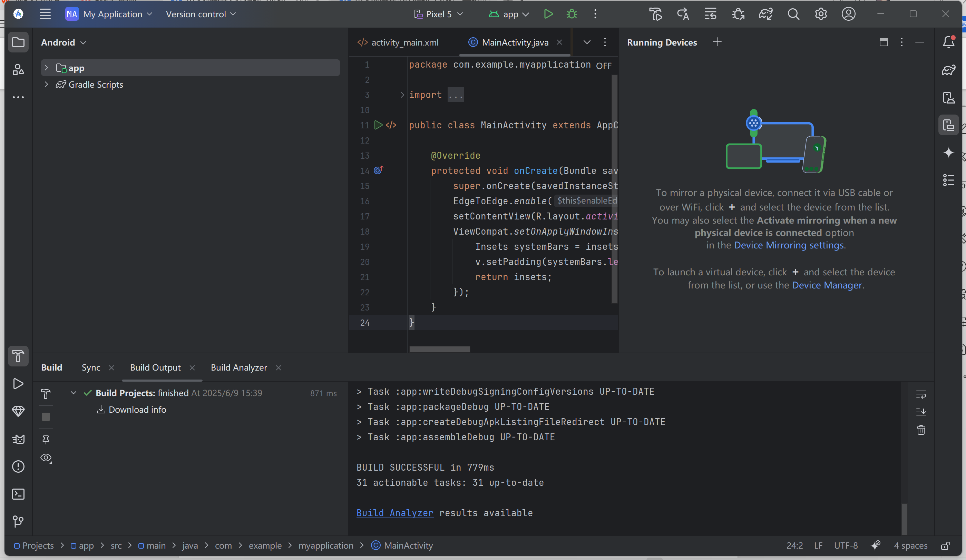Open Notifications bell icon

[948, 42]
